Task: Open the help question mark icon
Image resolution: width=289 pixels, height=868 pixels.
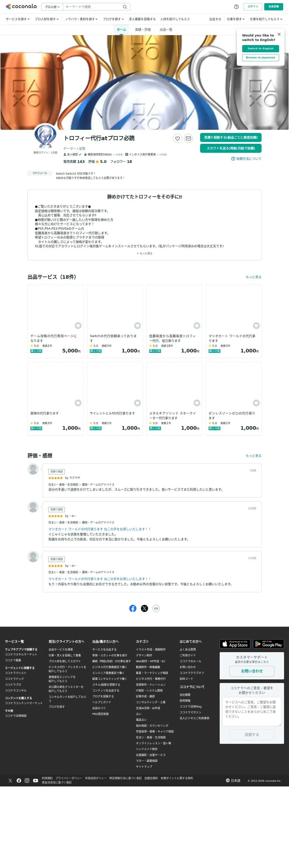Action: tap(236, 7)
